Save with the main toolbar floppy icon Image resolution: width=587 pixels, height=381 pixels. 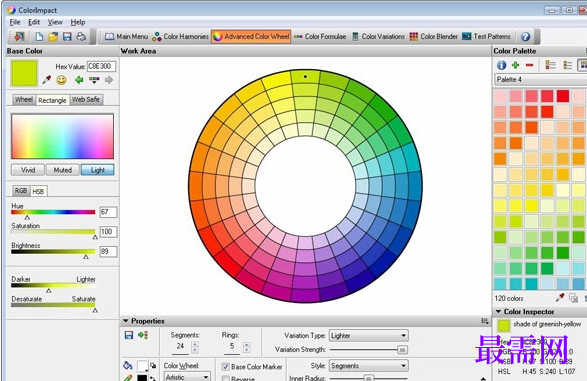click(x=67, y=37)
